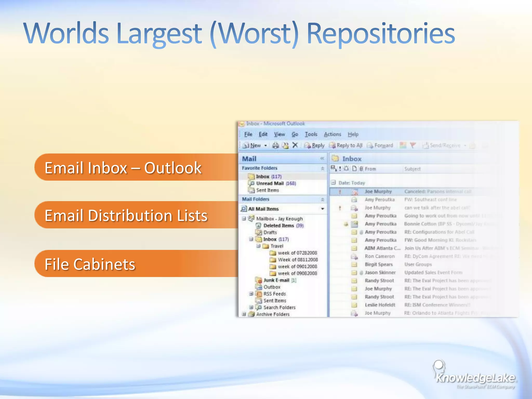Open Birgit Spears User Groups email
Image resolution: width=532 pixels, height=399 pixels.
tap(413, 264)
